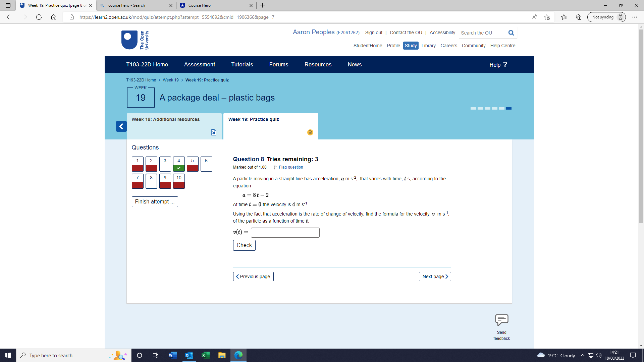Open the Help menu in the course navigation
The height and width of the screenshot is (362, 644).
pyautogui.click(x=498, y=65)
